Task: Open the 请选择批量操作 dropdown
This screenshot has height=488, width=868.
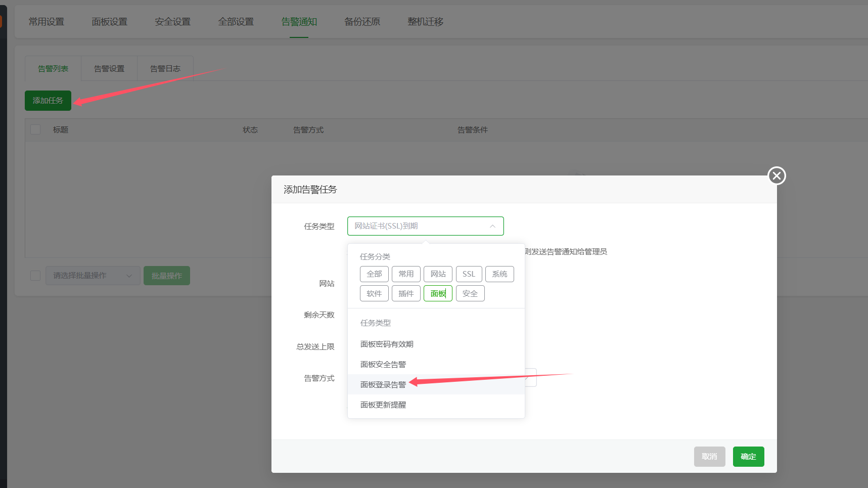Action: pos(93,276)
